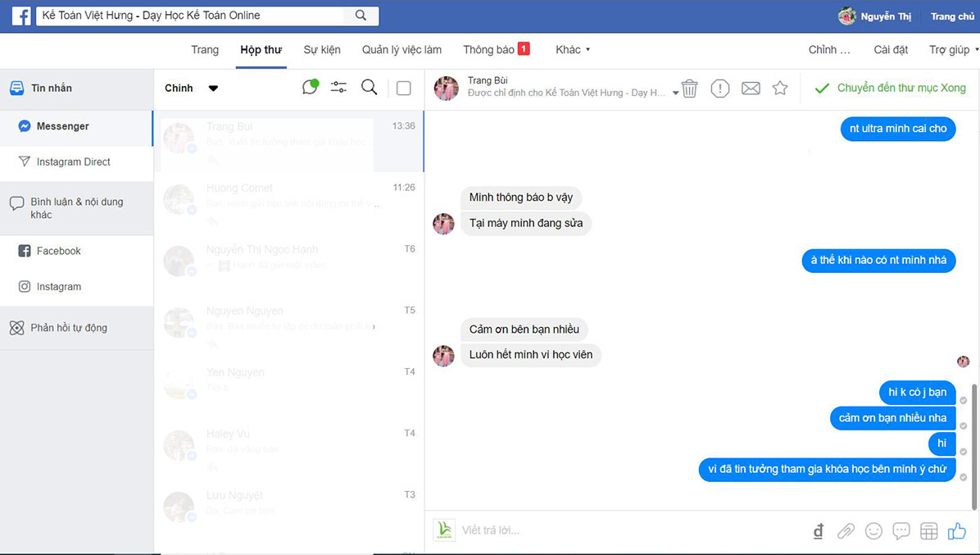Attach a file with the paperclip icon
The width and height of the screenshot is (980, 555).
point(846,531)
